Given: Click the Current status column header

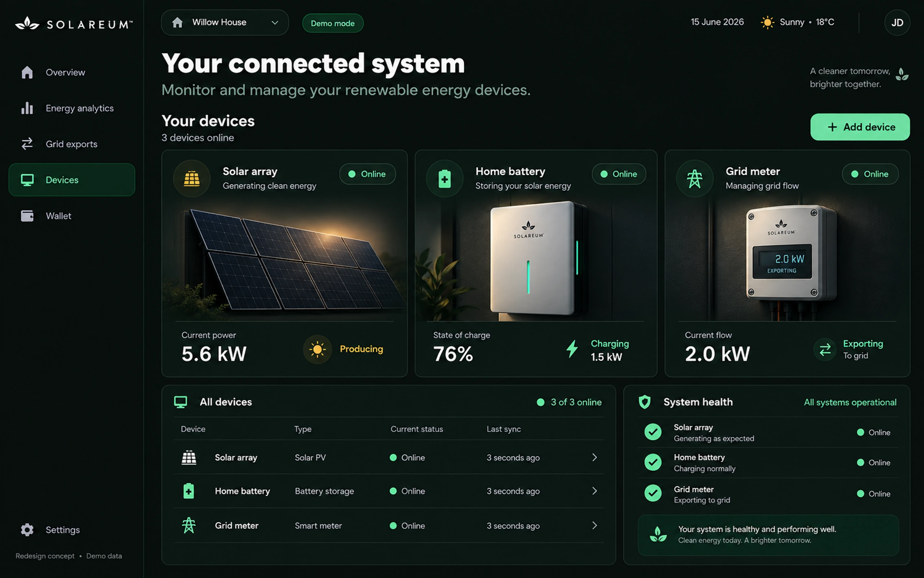Looking at the screenshot, I should pos(417,429).
